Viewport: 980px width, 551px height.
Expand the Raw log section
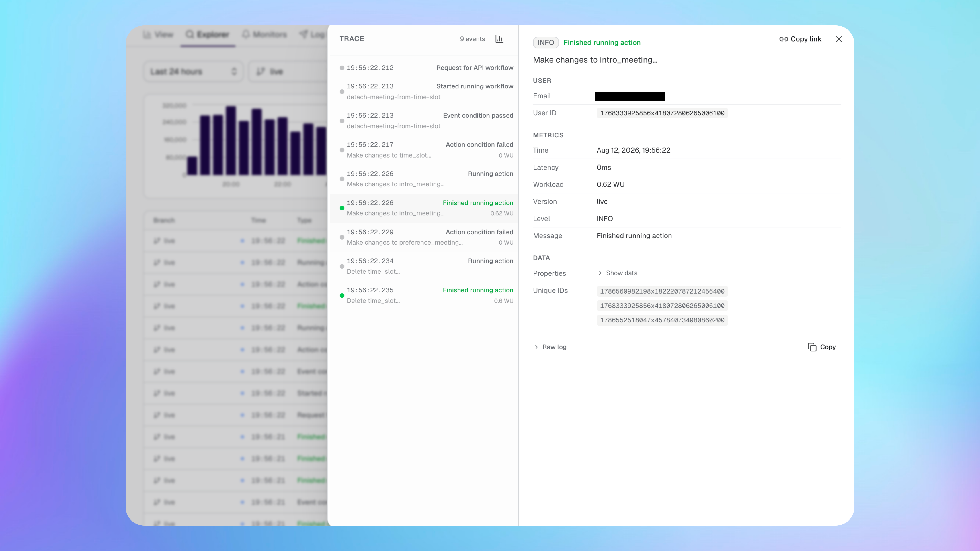[550, 347]
